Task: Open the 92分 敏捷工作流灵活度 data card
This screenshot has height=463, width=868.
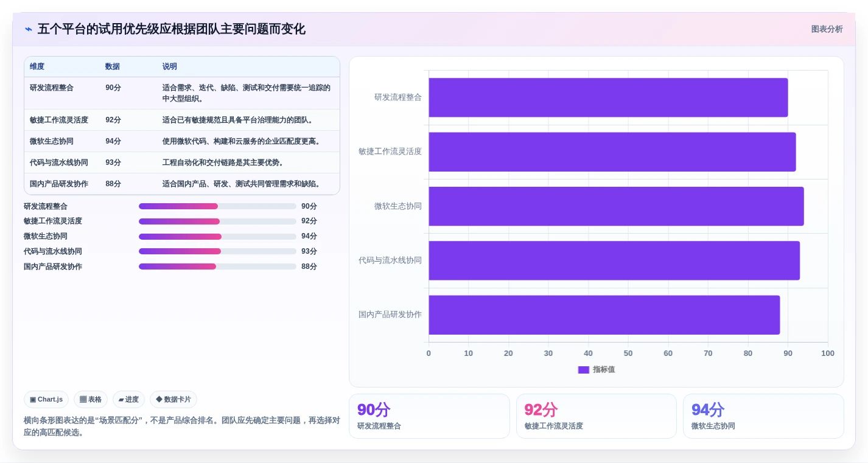Action: click(x=597, y=416)
